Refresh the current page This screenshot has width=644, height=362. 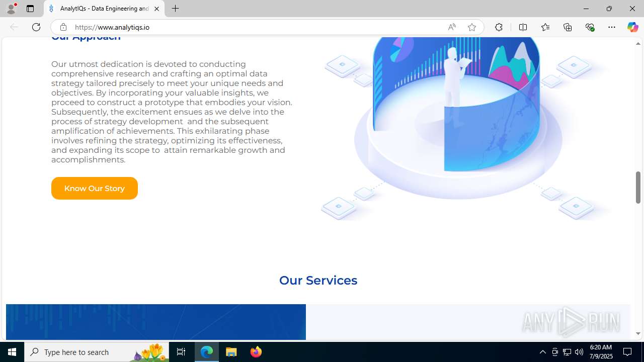36,27
